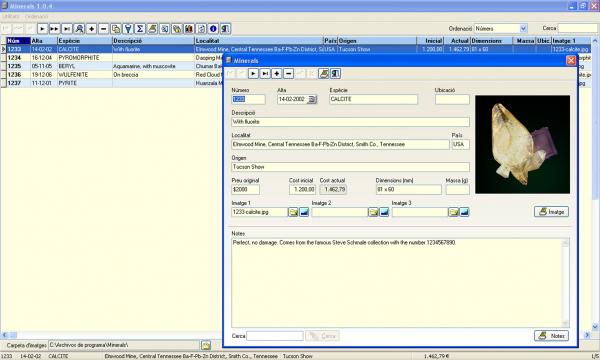Click the Número field in dialog
Screen dimensions: 600x360
point(248,99)
